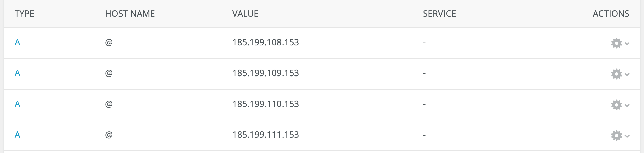Open the A record type link for 185.199.110.153

click(x=17, y=104)
